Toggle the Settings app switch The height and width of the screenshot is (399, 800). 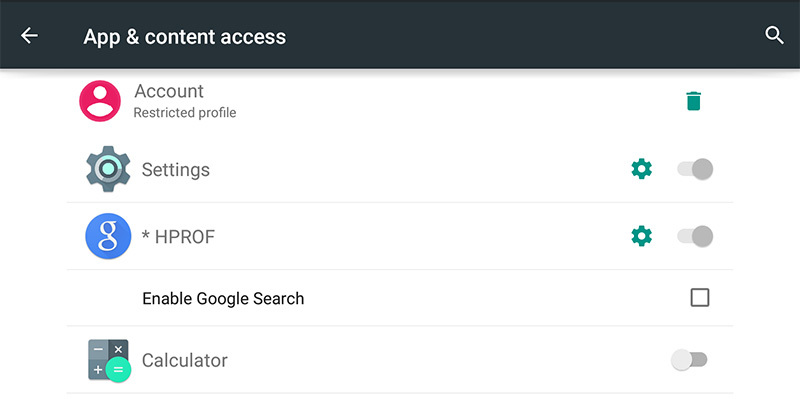pyautogui.click(x=695, y=169)
